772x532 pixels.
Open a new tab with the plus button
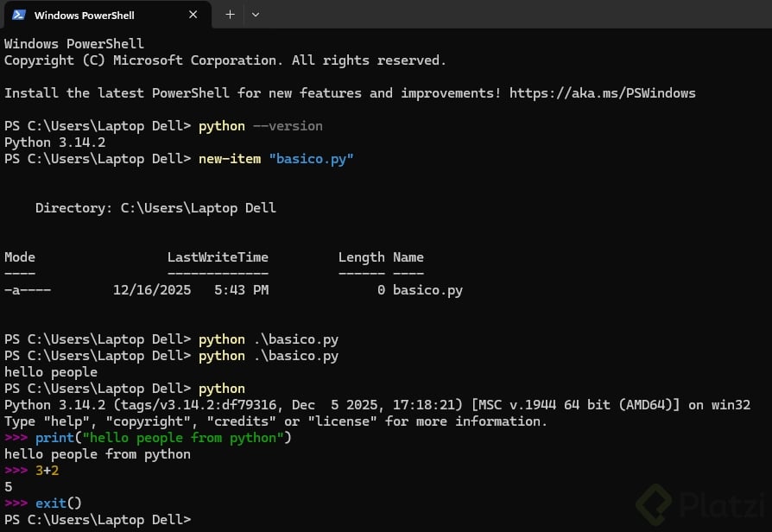coord(230,15)
